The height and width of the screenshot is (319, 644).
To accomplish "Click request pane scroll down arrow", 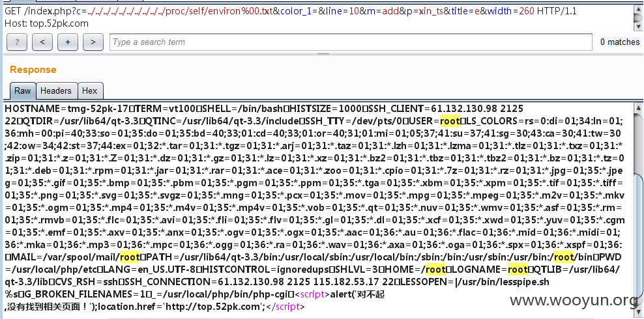I will click(x=639, y=26).
